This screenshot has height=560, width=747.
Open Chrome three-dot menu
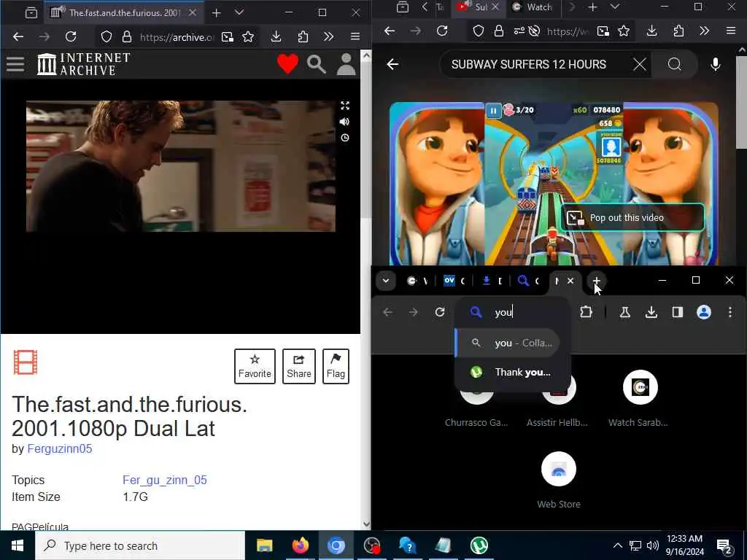tap(729, 312)
